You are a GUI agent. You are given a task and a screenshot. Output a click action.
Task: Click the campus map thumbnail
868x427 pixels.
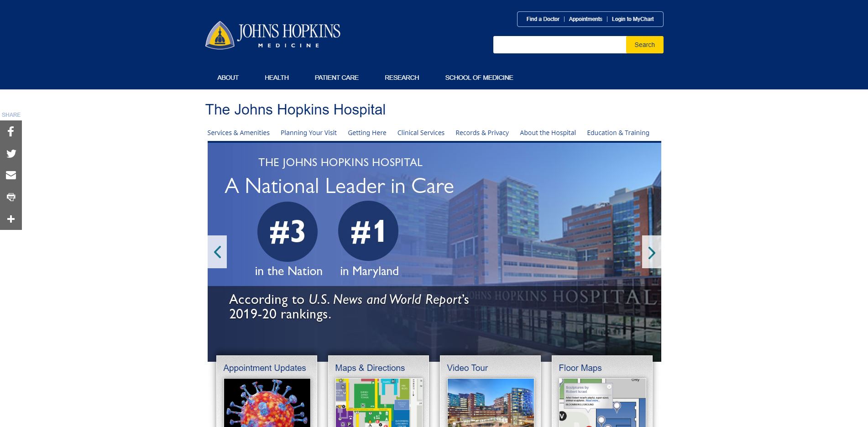click(x=379, y=403)
